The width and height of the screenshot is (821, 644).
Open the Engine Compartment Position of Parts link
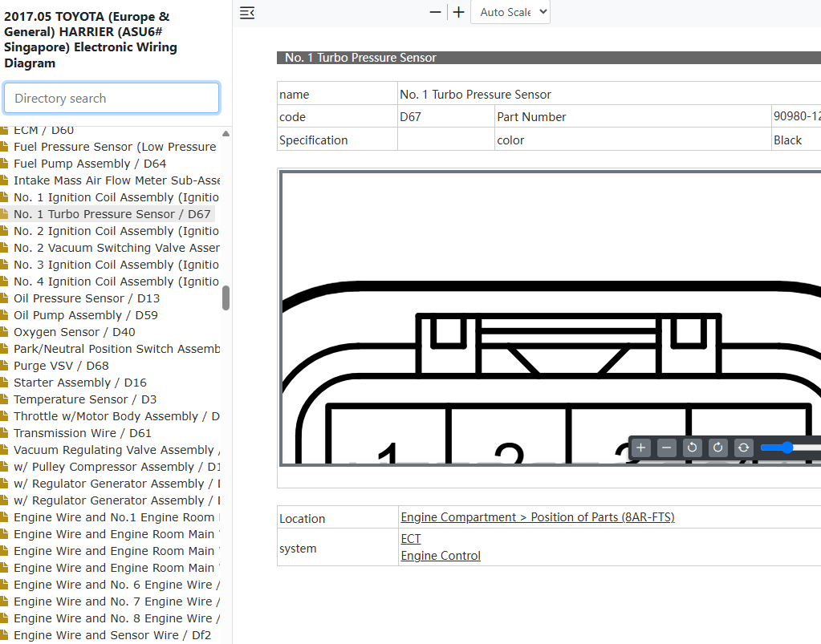(538, 517)
